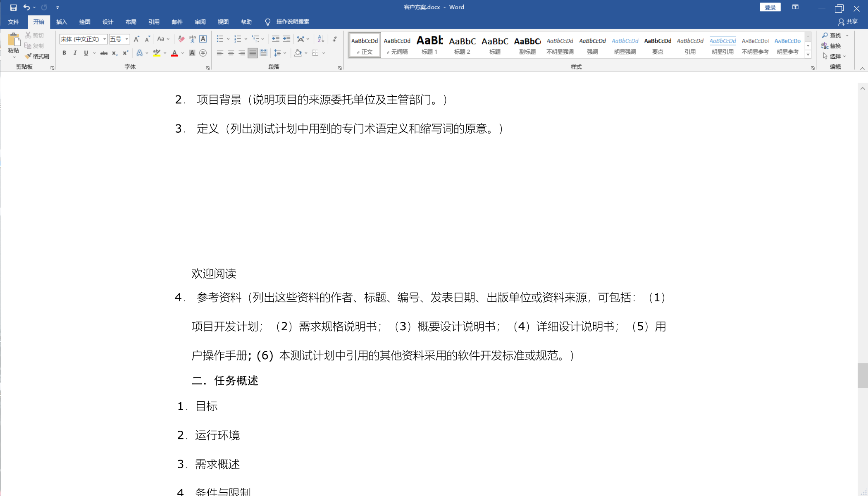
Task: Click the 共享 share button
Action: pos(848,21)
